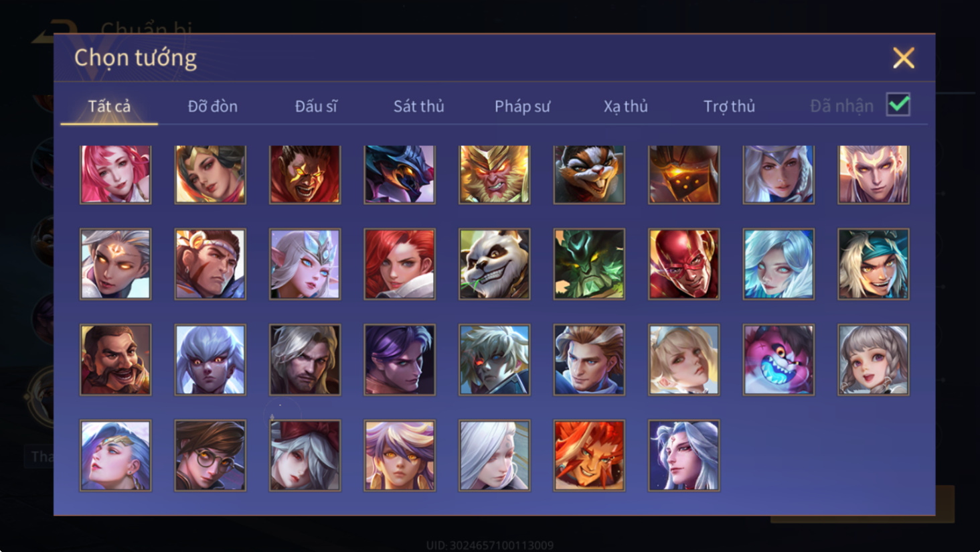Open the Trợ thủ tab
This screenshot has height=552, width=980.
click(729, 106)
